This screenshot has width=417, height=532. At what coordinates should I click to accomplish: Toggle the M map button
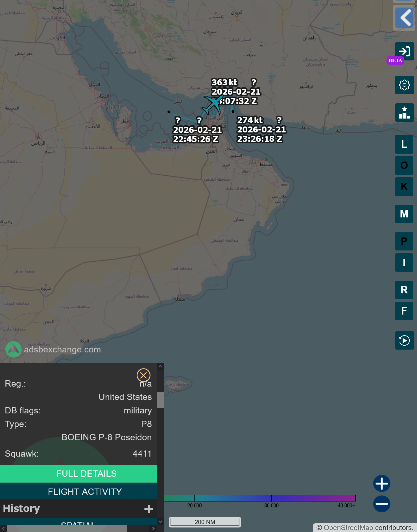(x=404, y=214)
